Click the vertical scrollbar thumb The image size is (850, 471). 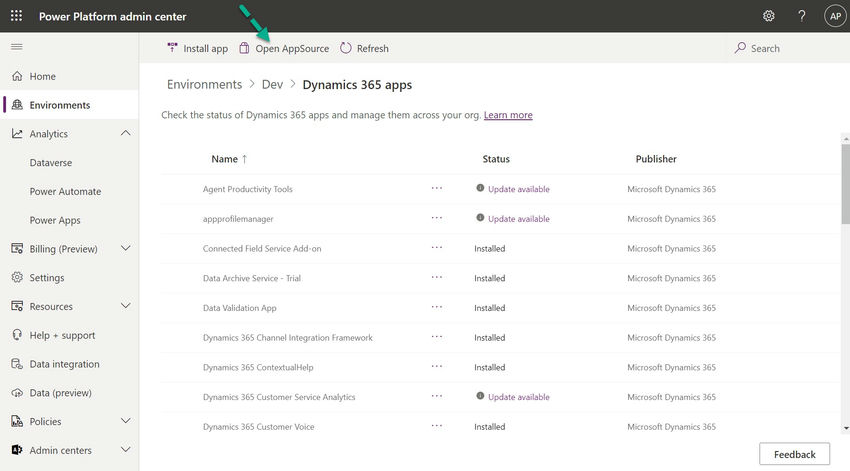(x=846, y=184)
